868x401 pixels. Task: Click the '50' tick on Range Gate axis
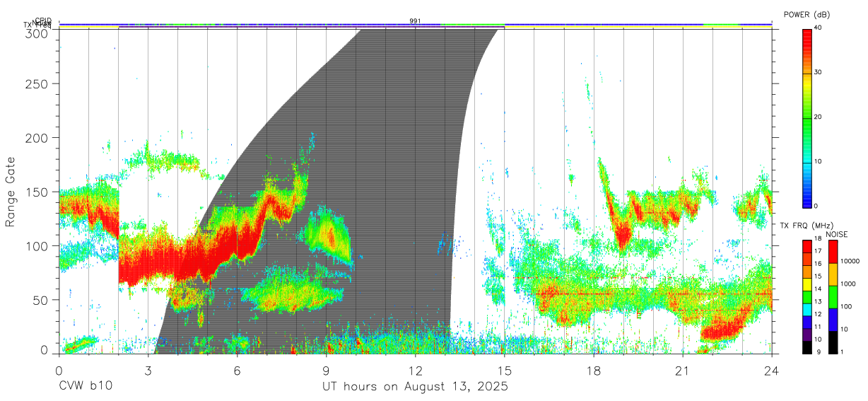40,300
